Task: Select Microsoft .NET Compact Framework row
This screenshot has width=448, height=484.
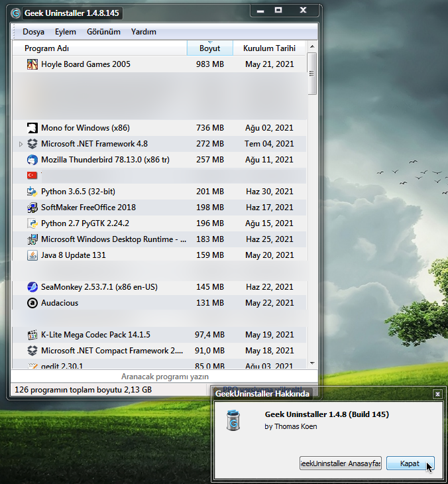Action: (x=159, y=351)
